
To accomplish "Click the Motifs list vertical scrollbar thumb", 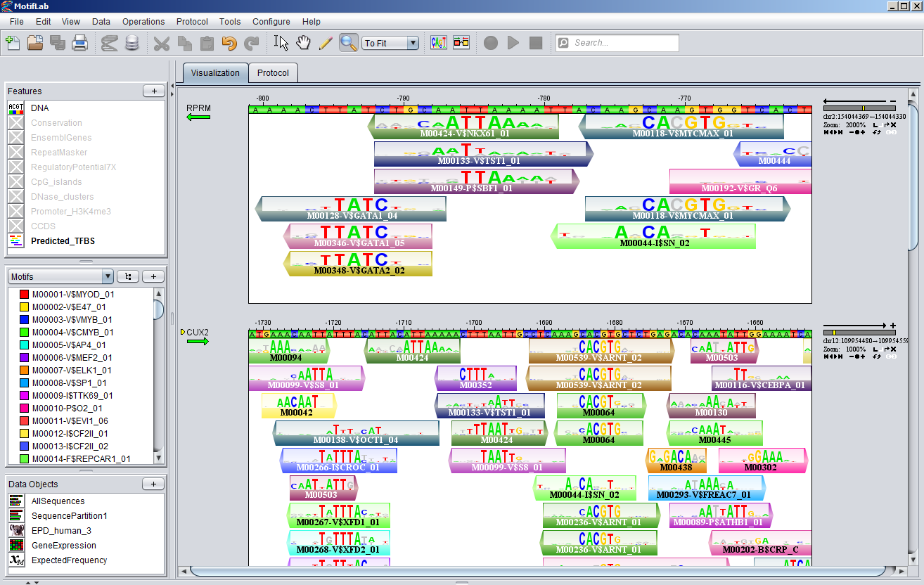I will pyautogui.click(x=158, y=309).
